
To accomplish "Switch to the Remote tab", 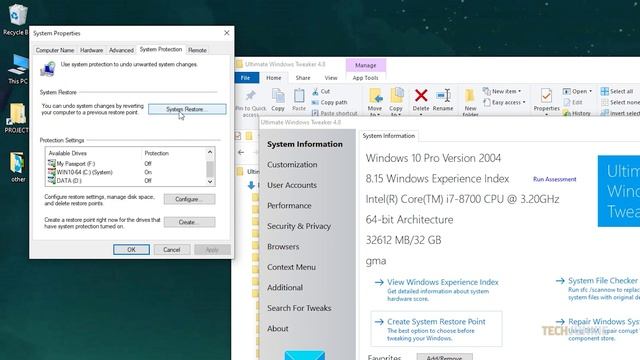I will [198, 50].
